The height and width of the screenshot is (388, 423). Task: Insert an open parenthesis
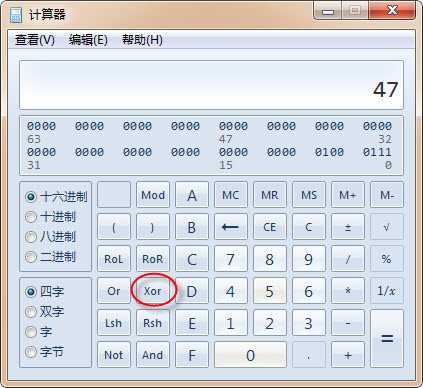click(114, 227)
